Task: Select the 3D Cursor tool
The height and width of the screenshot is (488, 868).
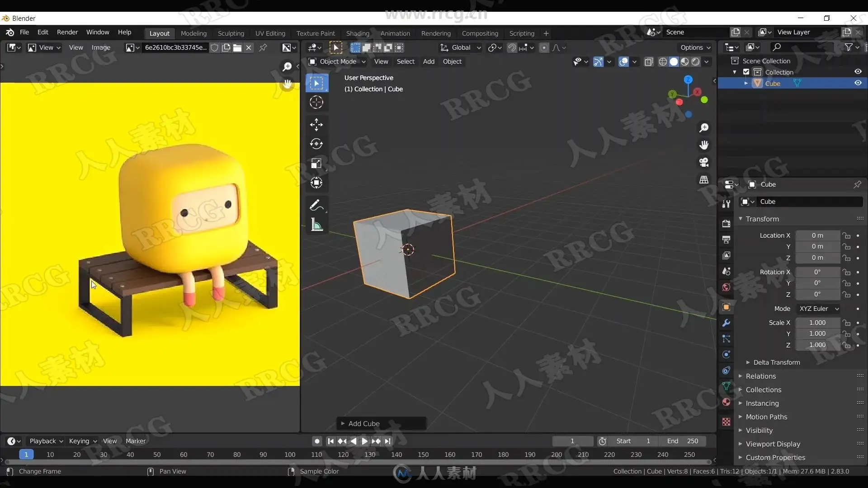Action: point(316,102)
